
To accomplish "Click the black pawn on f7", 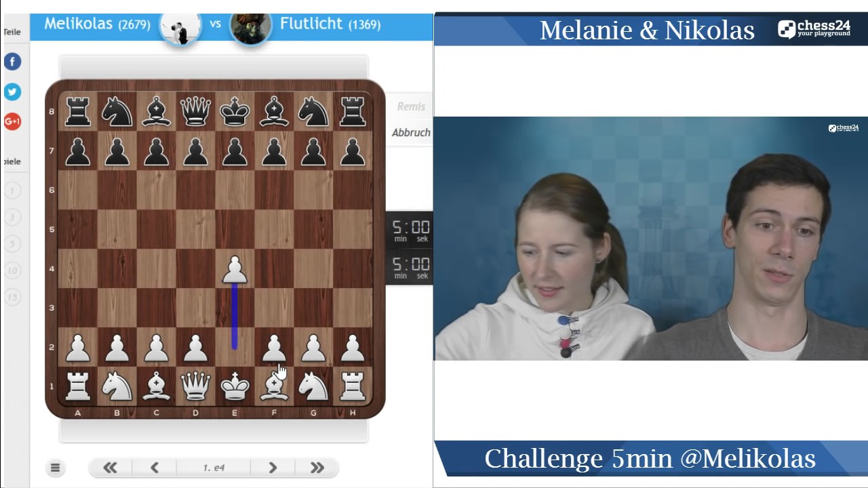I will coord(274,151).
